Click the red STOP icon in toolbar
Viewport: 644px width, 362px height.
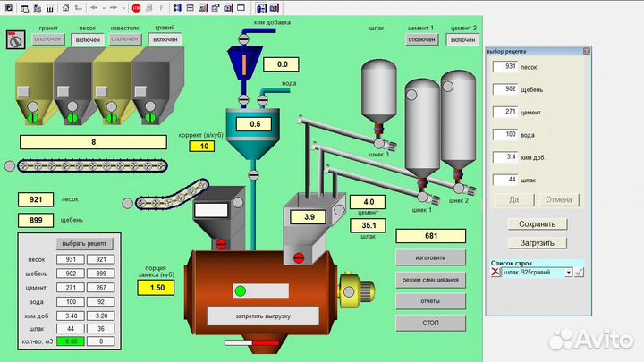point(136,6)
